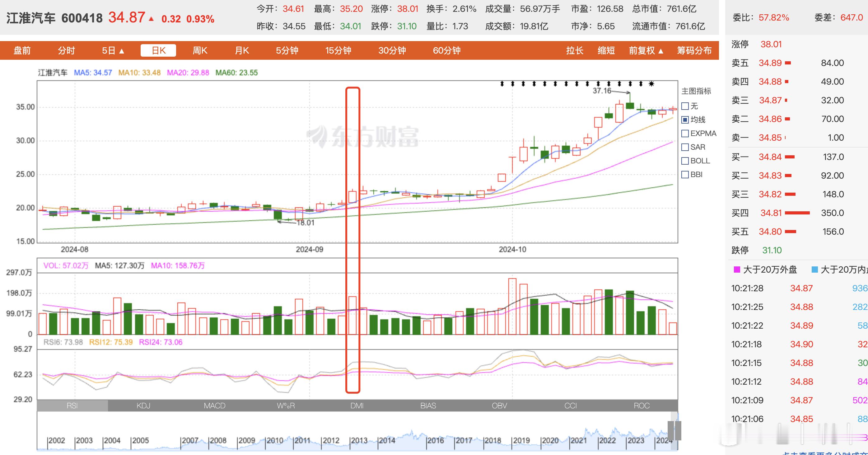The height and width of the screenshot is (455, 868).
Task: Enable the BBI indicator checkbox
Action: coord(685,175)
